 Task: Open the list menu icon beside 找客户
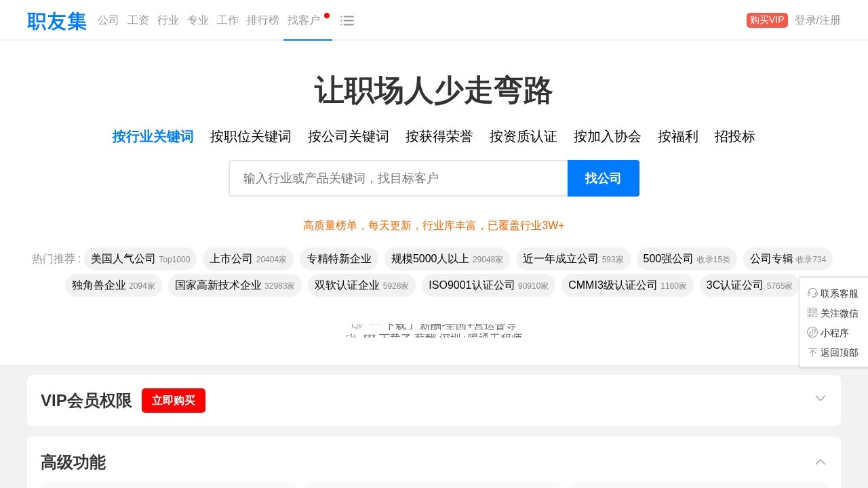pyautogui.click(x=347, y=20)
